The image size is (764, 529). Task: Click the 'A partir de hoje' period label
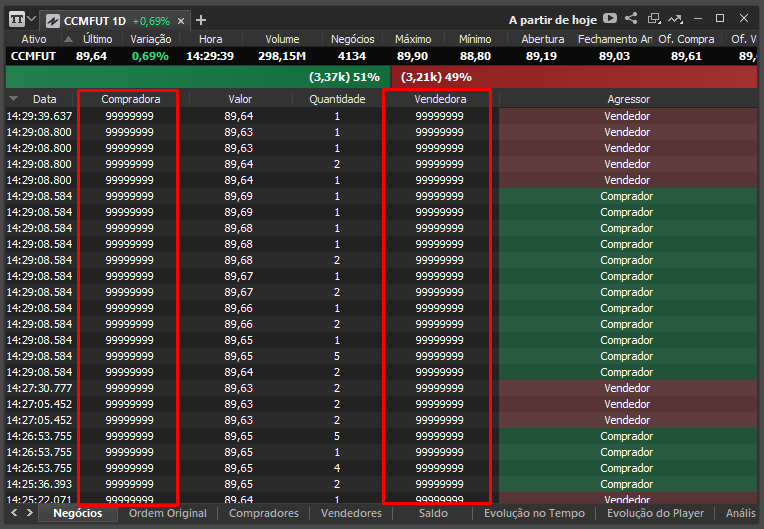click(553, 20)
